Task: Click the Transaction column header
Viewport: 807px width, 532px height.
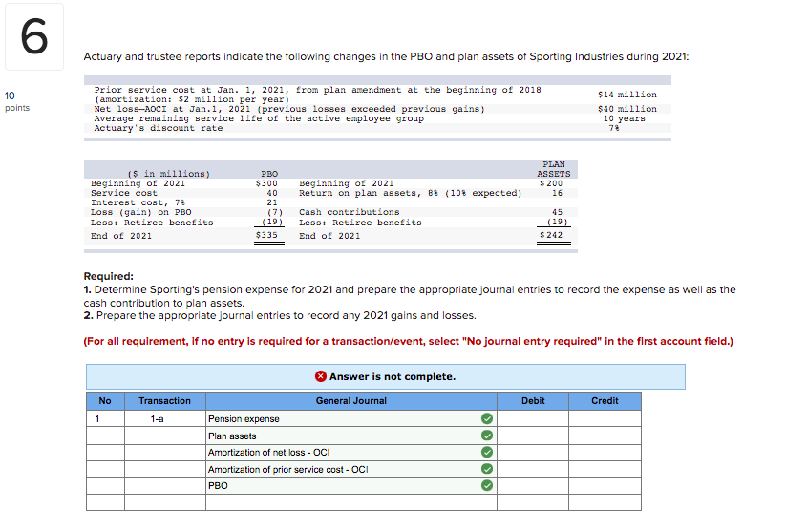Action: (164, 401)
